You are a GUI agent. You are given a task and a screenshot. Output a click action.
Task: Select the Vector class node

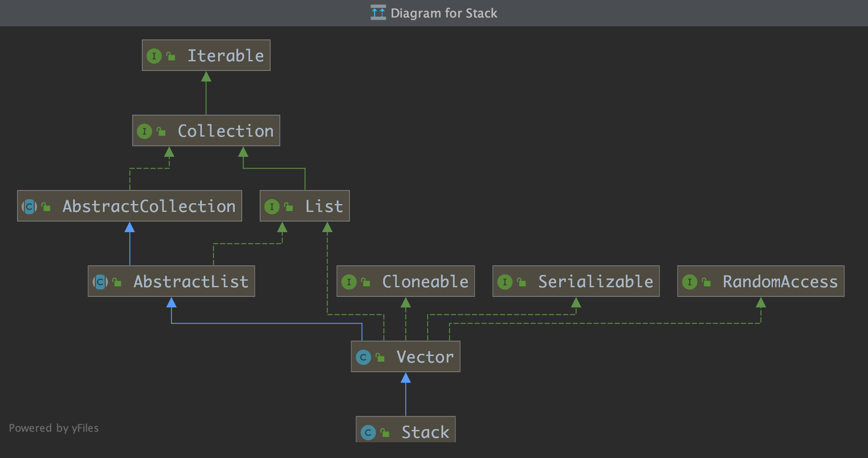click(406, 356)
